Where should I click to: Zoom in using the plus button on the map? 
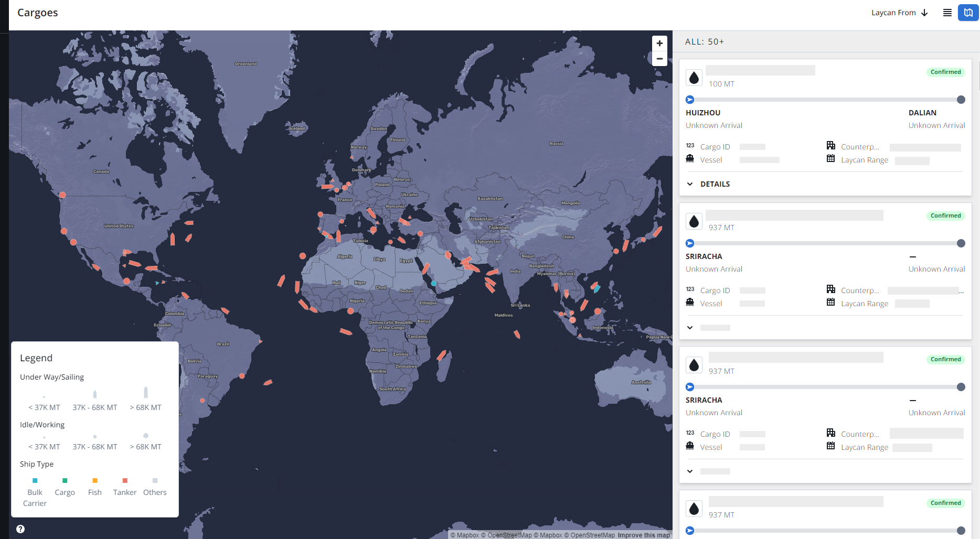[x=659, y=43]
